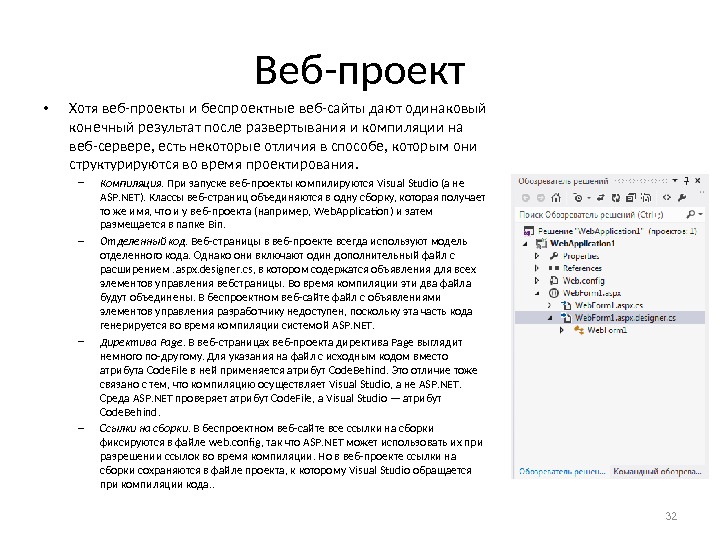Screen dimensions: 720x540
Task: Click the Web.config file icon
Action: click(x=554, y=281)
